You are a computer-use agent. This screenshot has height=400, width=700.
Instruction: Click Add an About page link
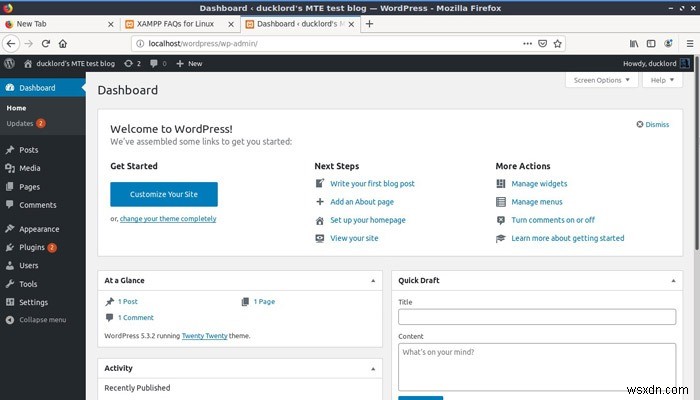coord(362,202)
